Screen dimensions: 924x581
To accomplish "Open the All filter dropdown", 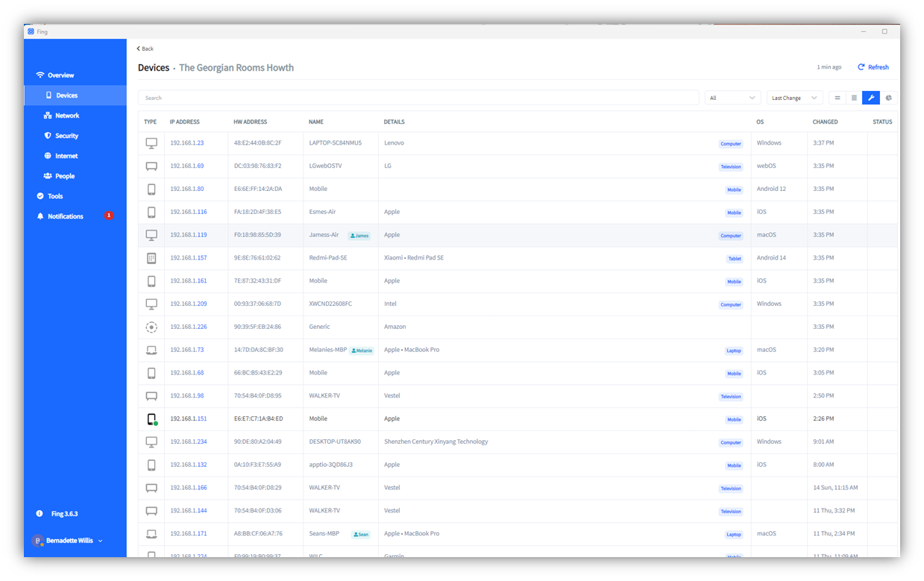I will coord(732,98).
